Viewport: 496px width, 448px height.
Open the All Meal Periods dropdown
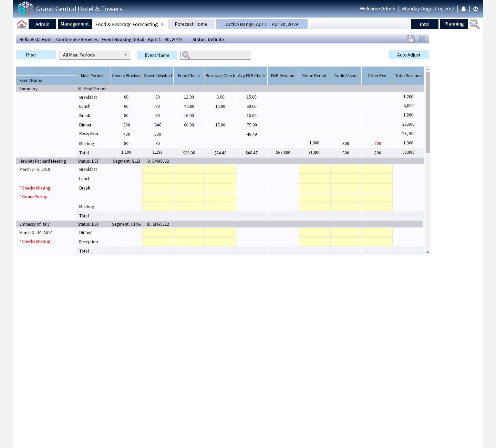(95, 55)
